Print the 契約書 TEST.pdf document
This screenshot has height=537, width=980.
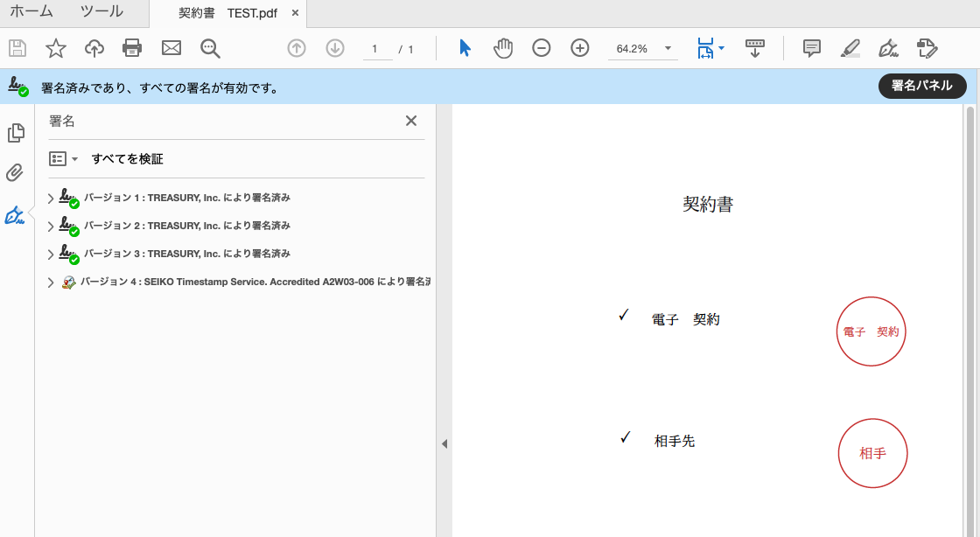(132, 48)
